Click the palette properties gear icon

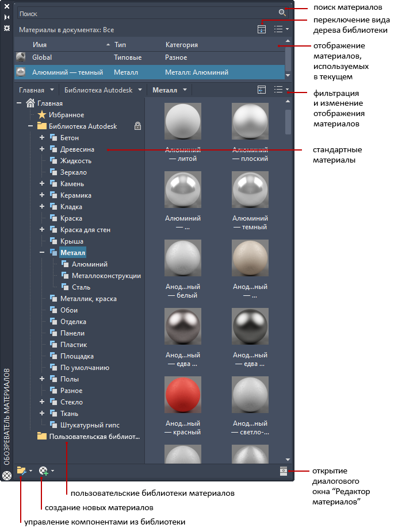pos(7,28)
